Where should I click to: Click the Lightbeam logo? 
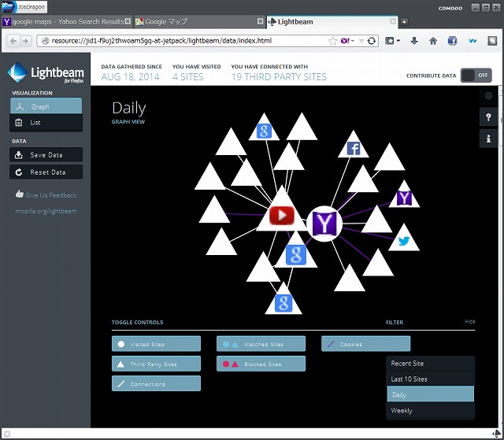(46, 72)
